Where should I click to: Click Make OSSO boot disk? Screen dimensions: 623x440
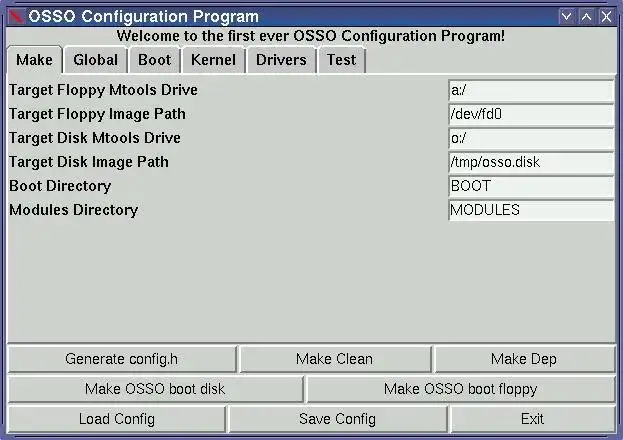pyautogui.click(x=155, y=389)
